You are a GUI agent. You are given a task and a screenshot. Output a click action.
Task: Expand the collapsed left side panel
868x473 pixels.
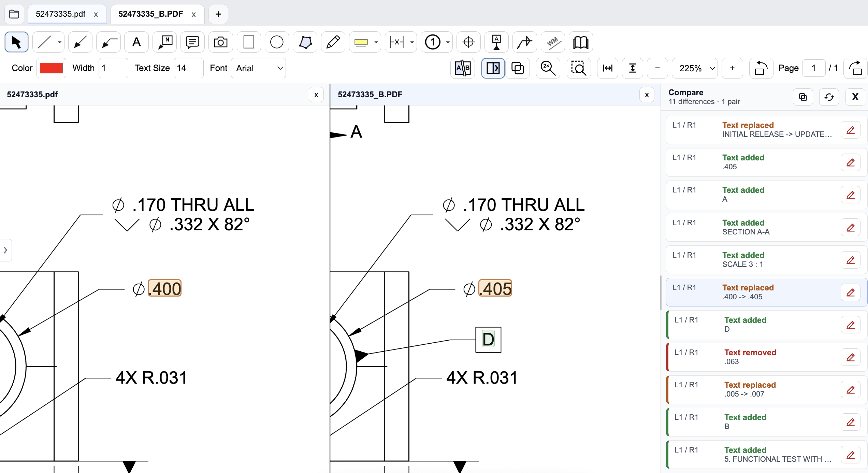(x=5, y=250)
